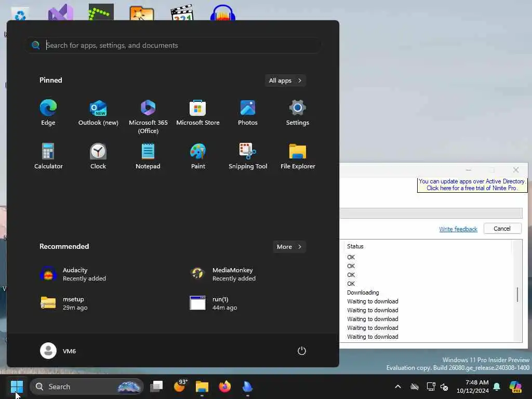Open Edge from pinned apps
Image resolution: width=532 pixels, height=399 pixels.
coord(48,113)
